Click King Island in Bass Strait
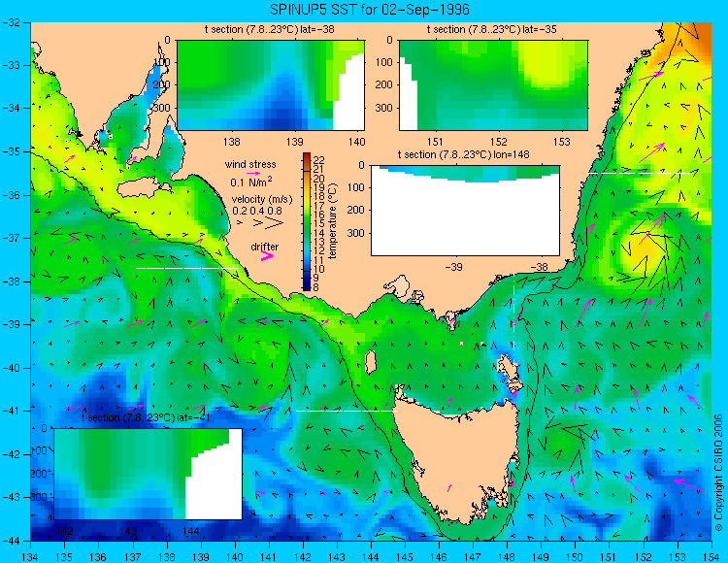Screen dimensions: 728x563 [370, 362]
